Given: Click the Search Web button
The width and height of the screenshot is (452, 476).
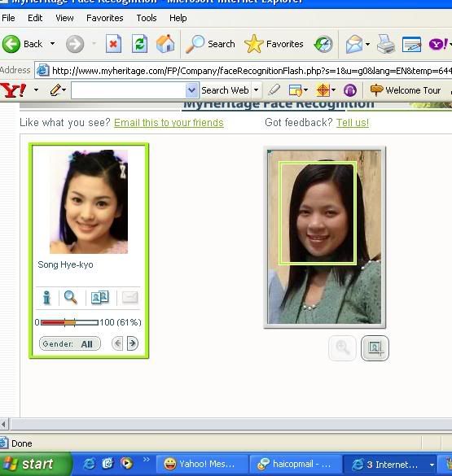Looking at the screenshot, I should (225, 90).
